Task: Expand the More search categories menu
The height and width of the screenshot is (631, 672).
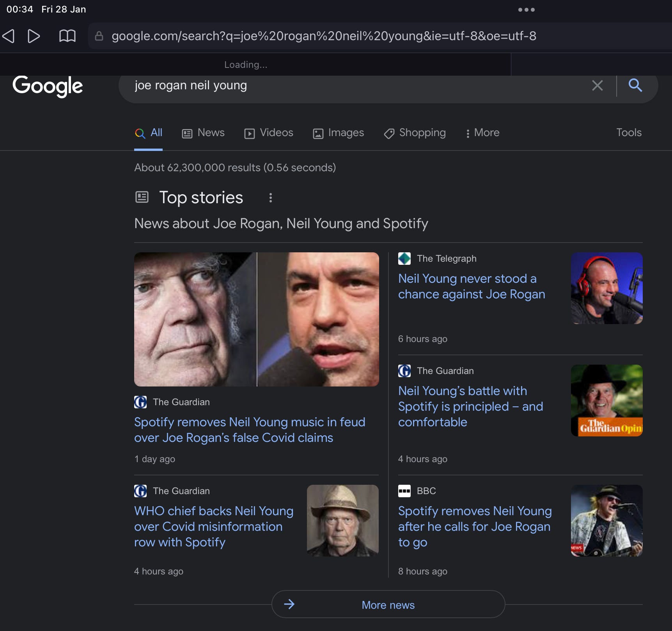Action: pyautogui.click(x=482, y=133)
